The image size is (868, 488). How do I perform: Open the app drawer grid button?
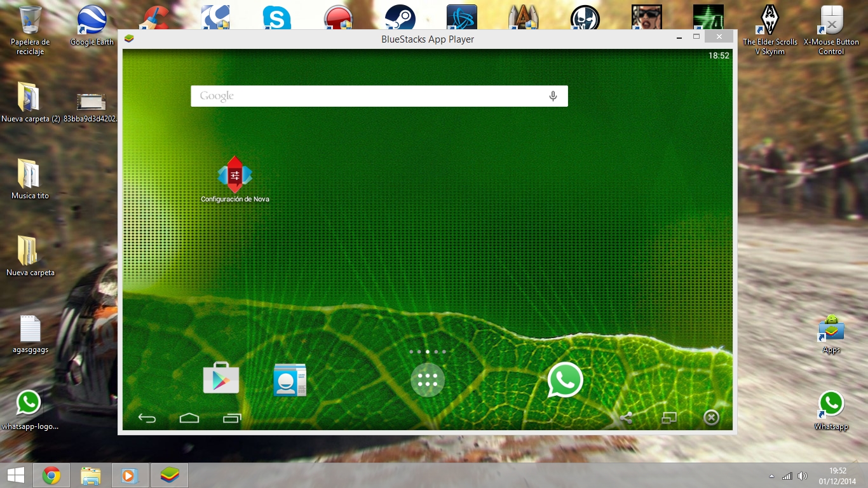pos(428,380)
